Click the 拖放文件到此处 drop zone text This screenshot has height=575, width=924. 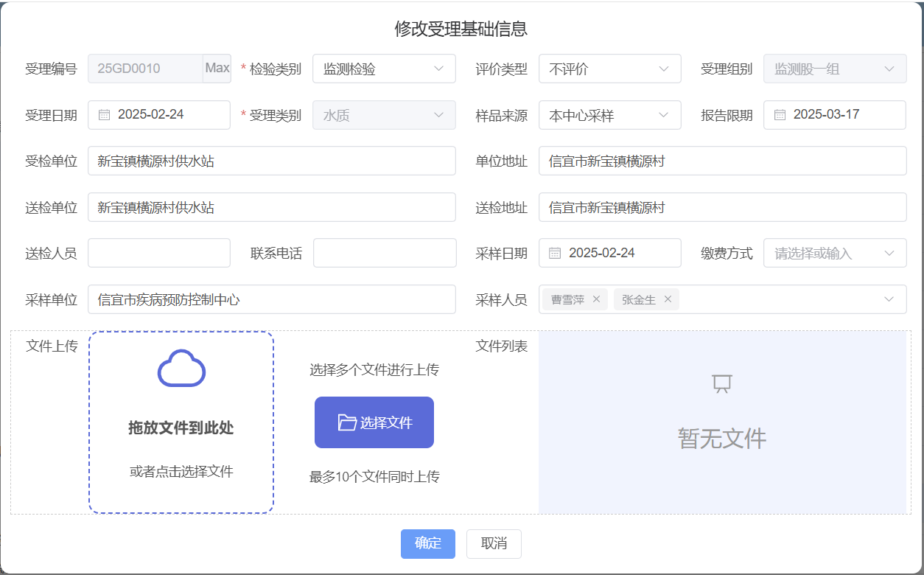click(181, 428)
